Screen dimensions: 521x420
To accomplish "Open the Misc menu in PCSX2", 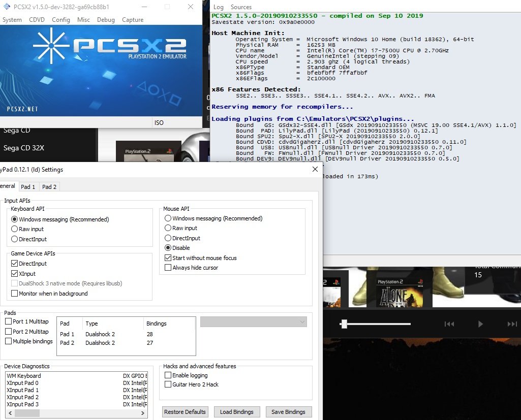I will [x=83, y=20].
